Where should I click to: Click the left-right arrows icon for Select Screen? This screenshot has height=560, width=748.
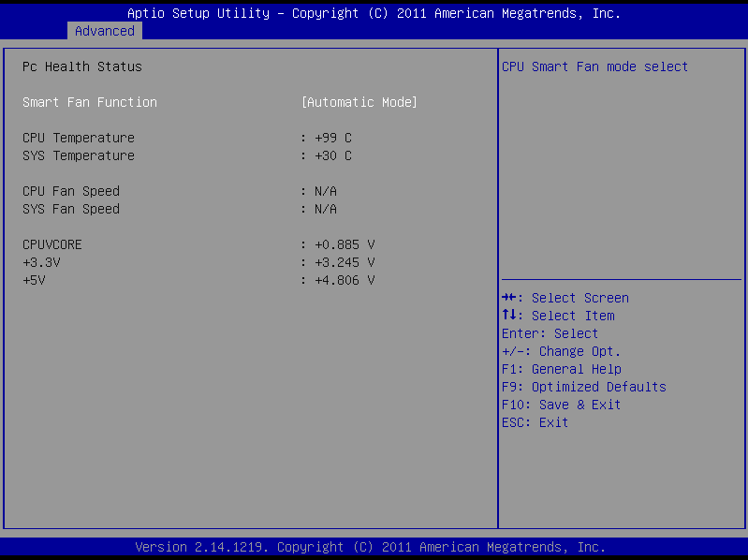pyautogui.click(x=508, y=298)
